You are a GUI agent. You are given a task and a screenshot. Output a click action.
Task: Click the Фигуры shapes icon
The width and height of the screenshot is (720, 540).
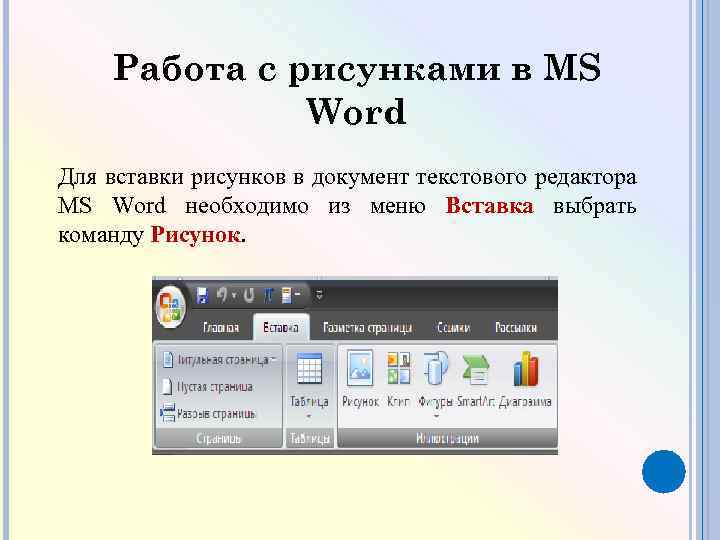435,368
